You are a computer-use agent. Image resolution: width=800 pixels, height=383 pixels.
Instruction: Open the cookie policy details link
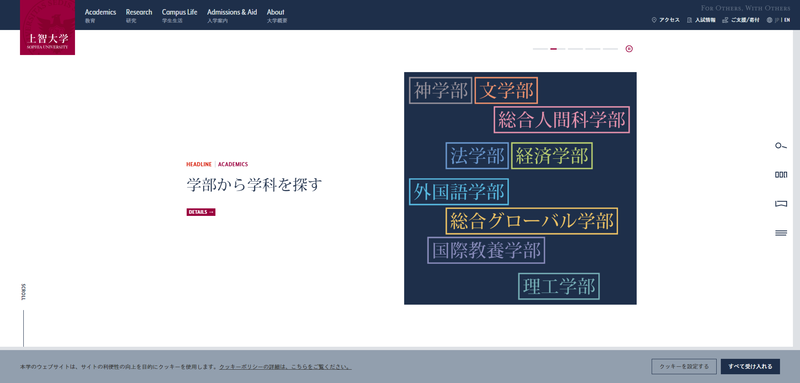click(285, 367)
